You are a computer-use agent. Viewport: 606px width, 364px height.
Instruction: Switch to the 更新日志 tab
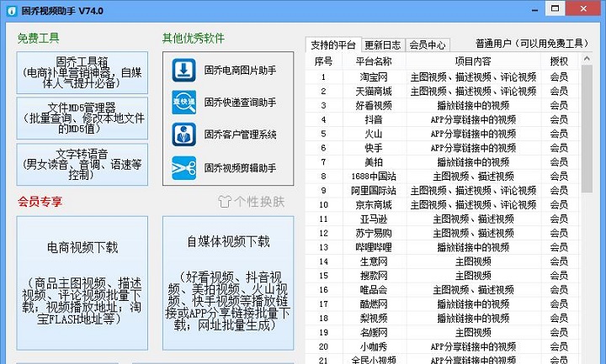point(383,45)
